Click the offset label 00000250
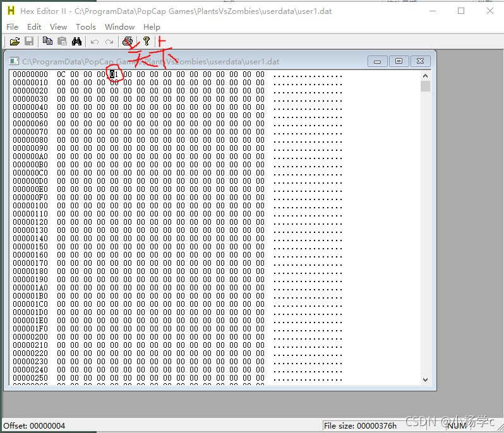The width and height of the screenshot is (504, 433). (x=30, y=378)
